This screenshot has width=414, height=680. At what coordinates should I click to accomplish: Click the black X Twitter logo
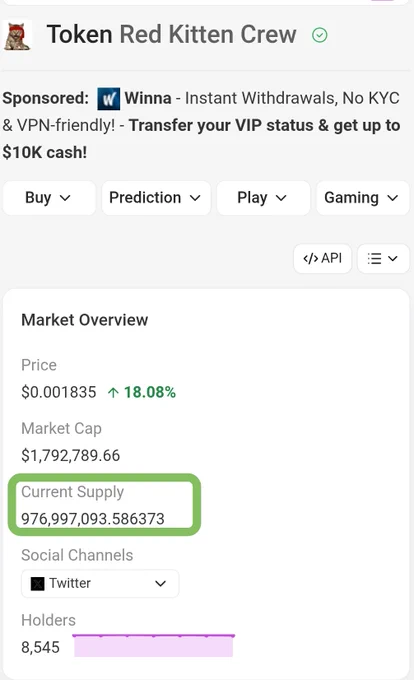click(x=37, y=584)
